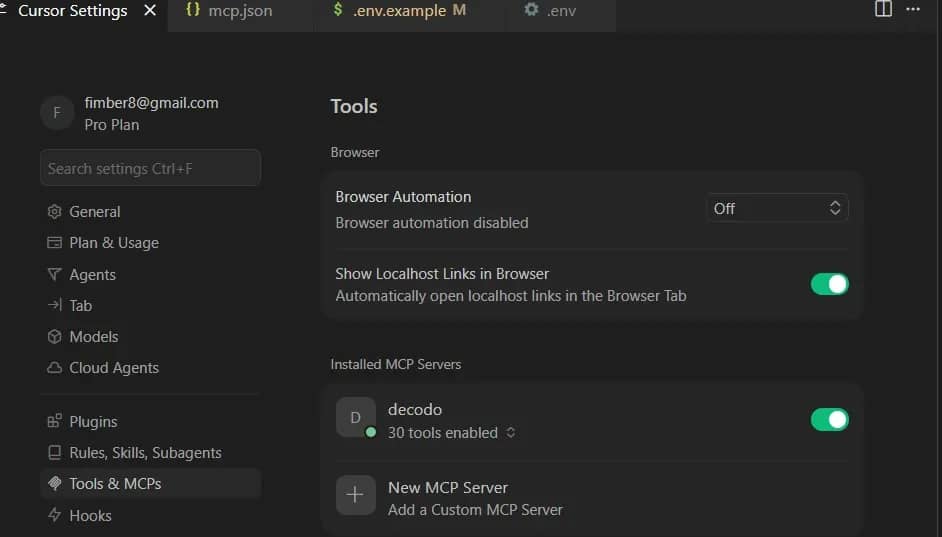Click the Models cube icon

(x=55, y=337)
